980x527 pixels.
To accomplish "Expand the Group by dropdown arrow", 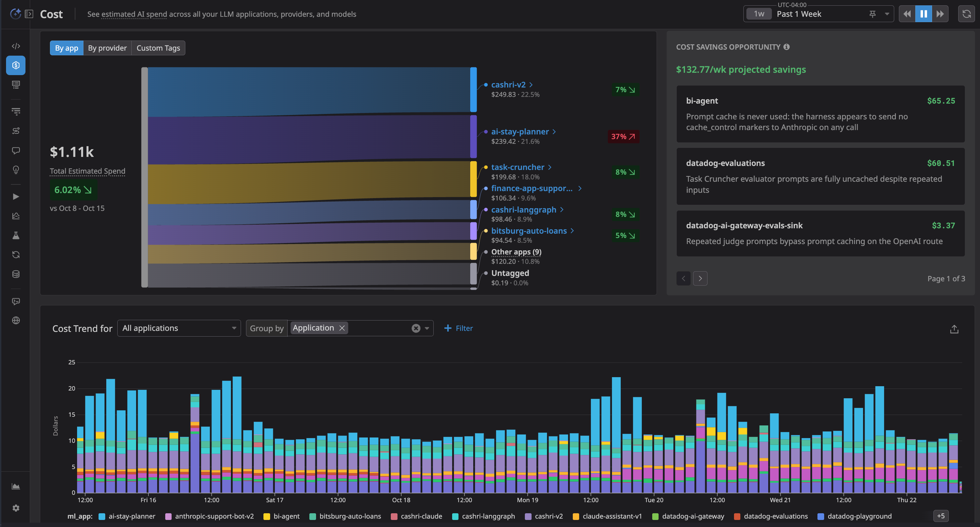I will pyautogui.click(x=427, y=328).
